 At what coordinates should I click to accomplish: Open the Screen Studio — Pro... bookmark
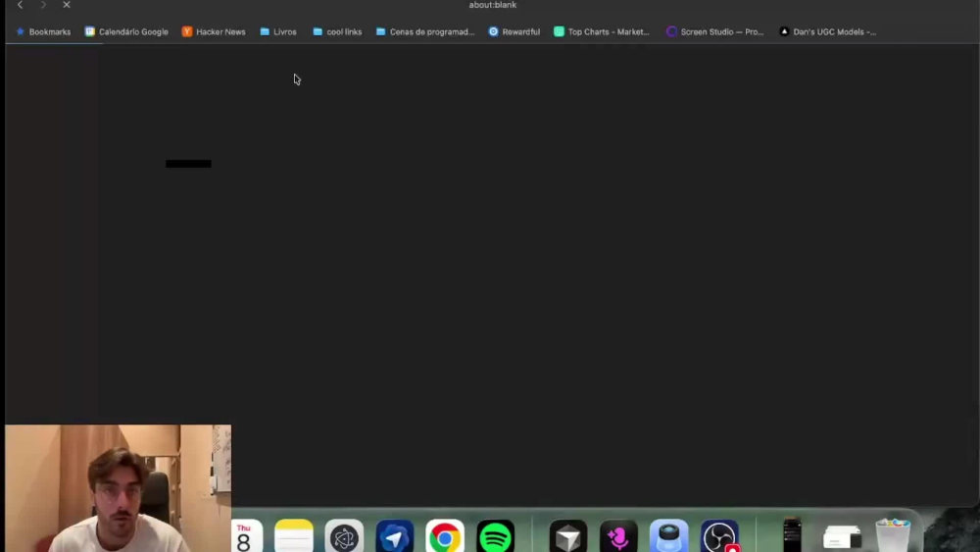tap(715, 32)
